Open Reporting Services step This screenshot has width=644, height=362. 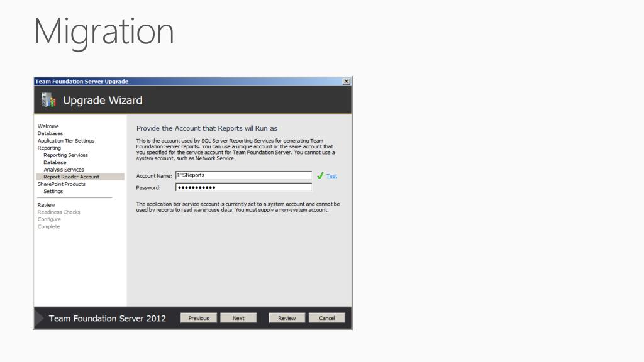65,155
